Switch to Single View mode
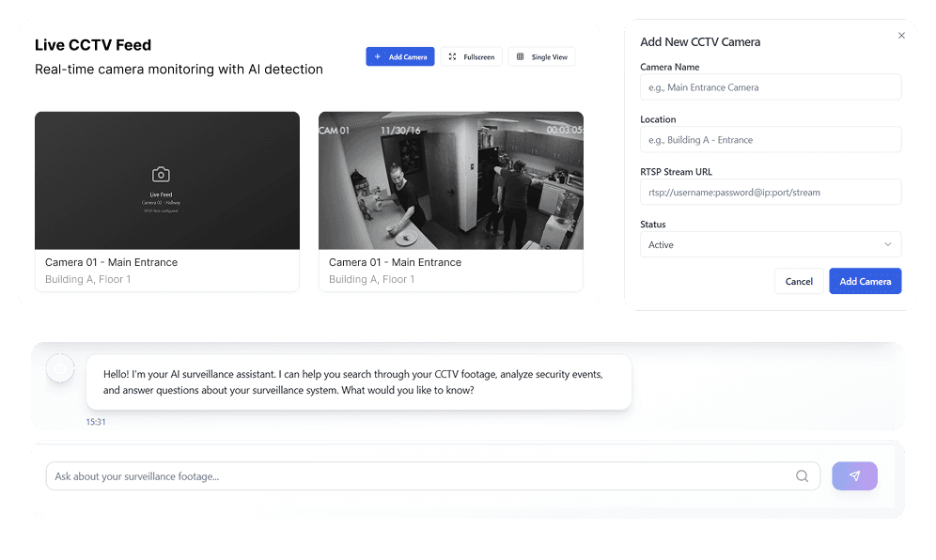 541,56
